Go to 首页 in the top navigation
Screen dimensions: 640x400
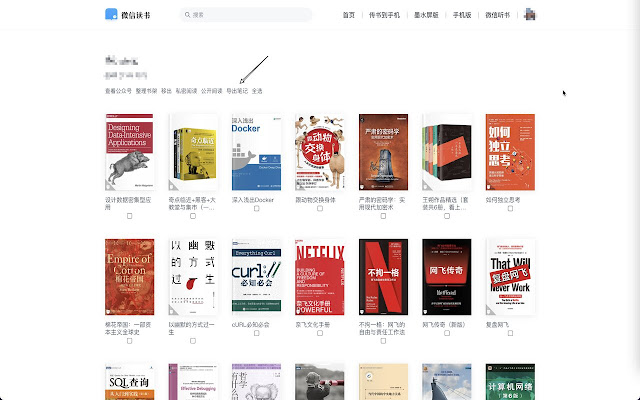(x=349, y=15)
